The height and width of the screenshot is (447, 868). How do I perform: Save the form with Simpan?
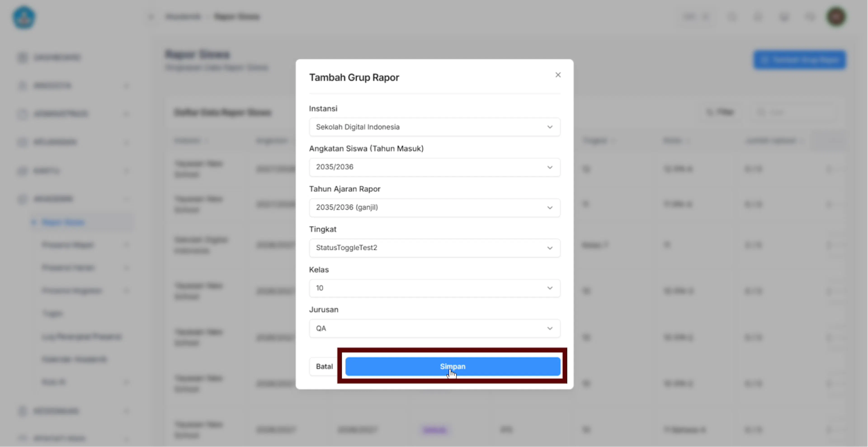pos(453,366)
